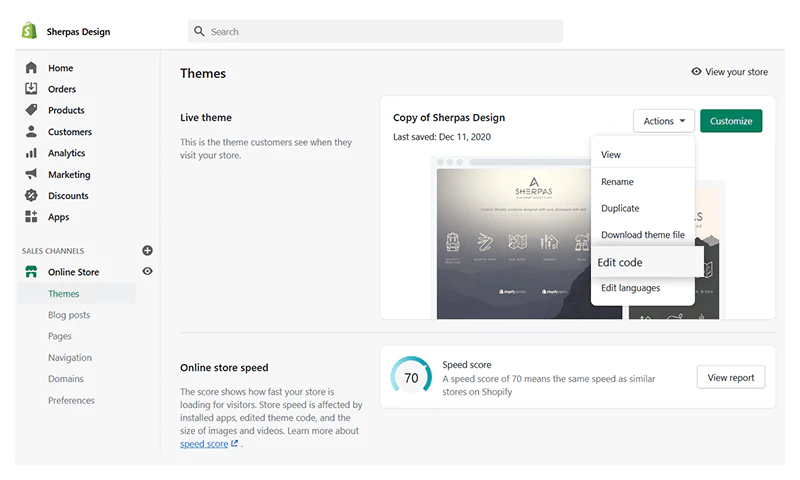
Task: Open Discounts in the sidebar
Action: tap(68, 195)
